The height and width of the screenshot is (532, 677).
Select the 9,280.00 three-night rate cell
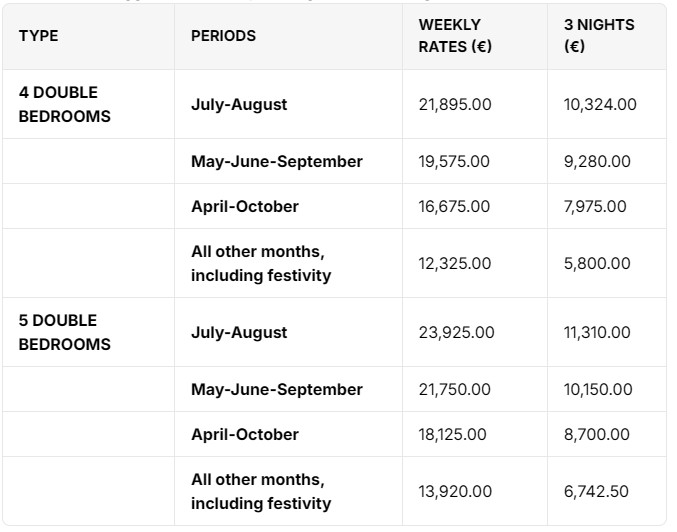tap(597, 162)
